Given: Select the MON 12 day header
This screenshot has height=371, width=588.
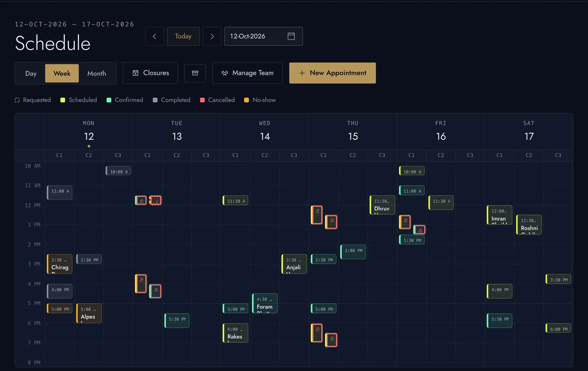Looking at the screenshot, I should (x=89, y=131).
